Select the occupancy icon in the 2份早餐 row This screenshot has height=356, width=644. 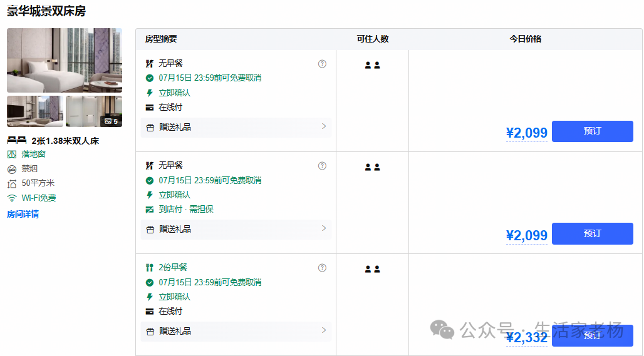(373, 269)
